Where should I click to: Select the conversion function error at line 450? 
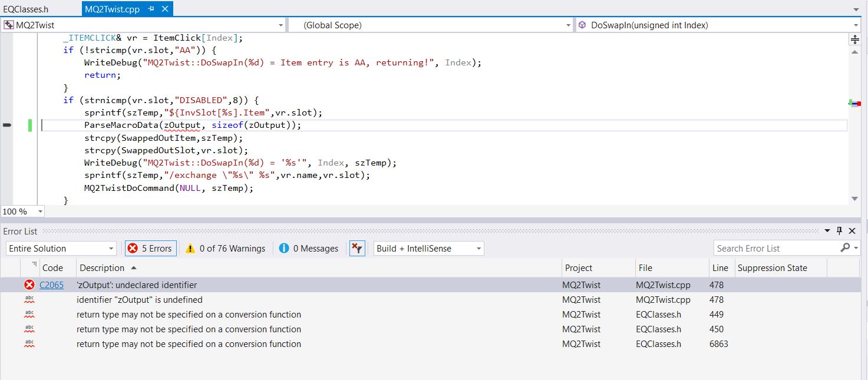430,329
